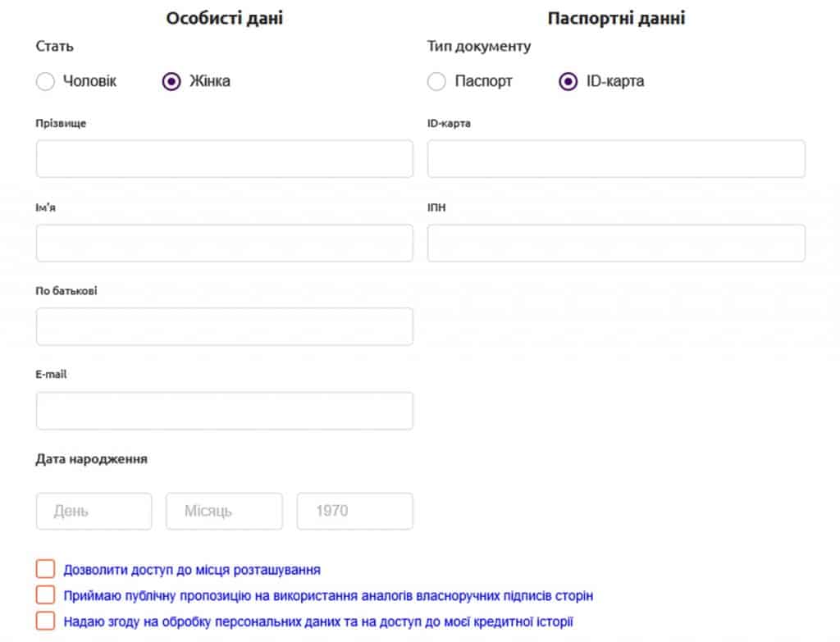Image resolution: width=840 pixels, height=642 pixels.
Task: Open the Місяць birth date field
Action: pyautogui.click(x=224, y=511)
